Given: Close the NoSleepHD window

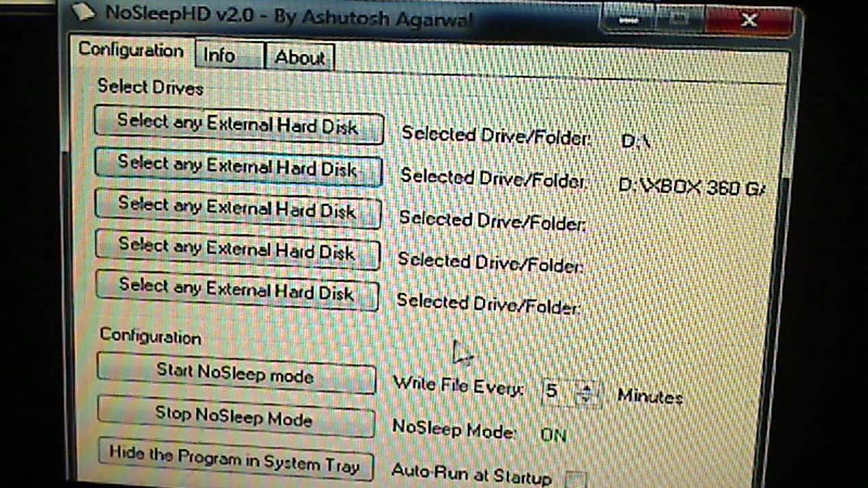Looking at the screenshot, I should coord(748,20).
